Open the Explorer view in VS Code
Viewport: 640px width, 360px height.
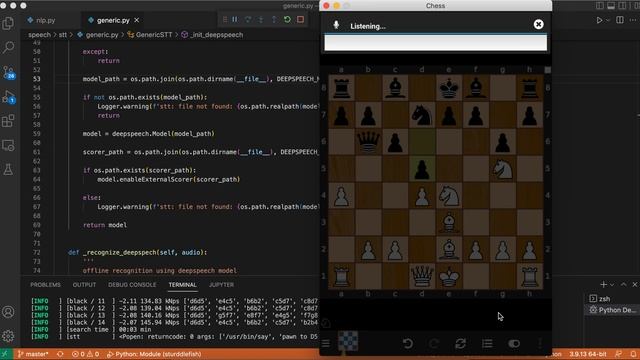click(x=8, y=23)
